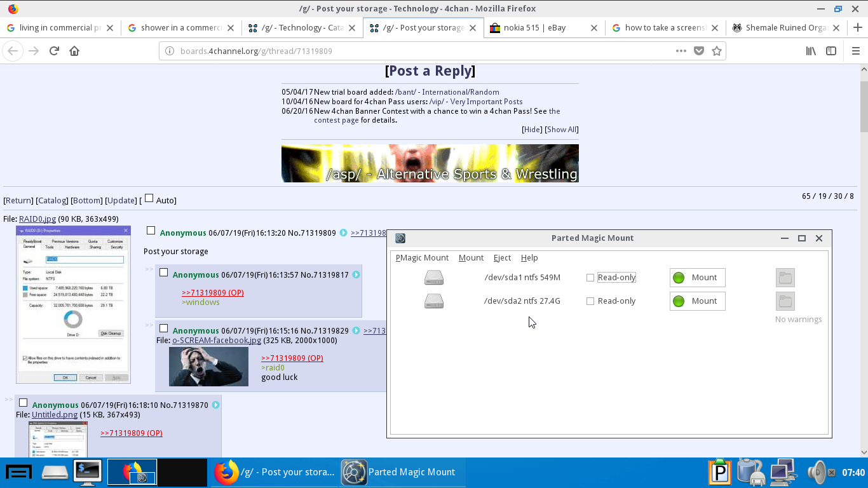Open post menu arrow for No.71319870
868x488 pixels.
click(x=215, y=405)
